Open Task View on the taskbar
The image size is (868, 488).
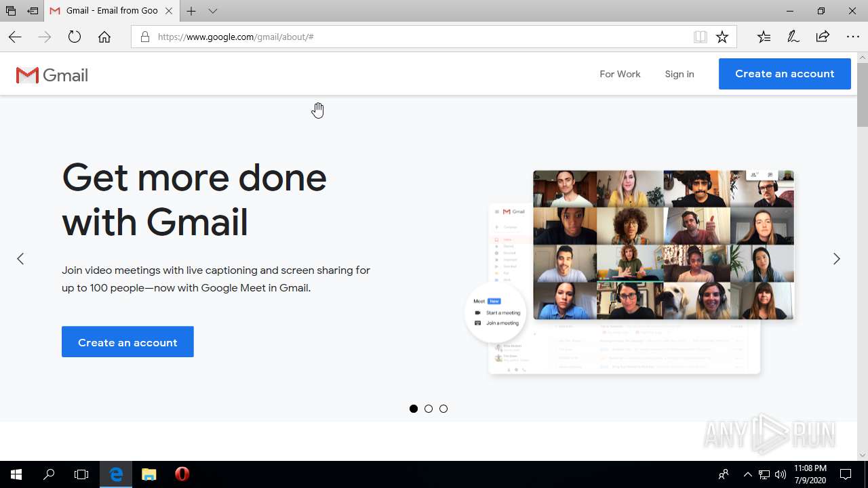81,474
